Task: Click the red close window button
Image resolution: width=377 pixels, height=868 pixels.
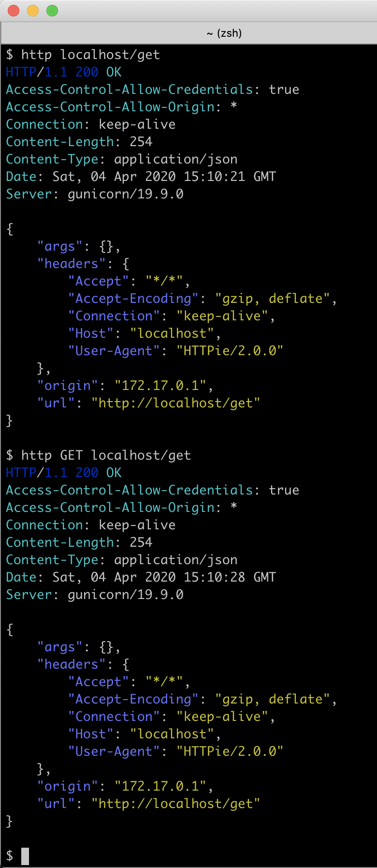Action: (14, 10)
